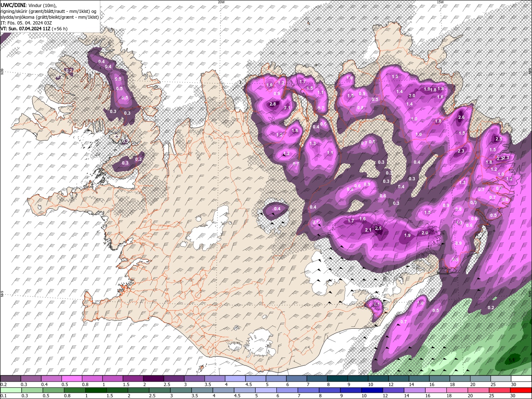Select the white upper swatch labeled 30
The width and height of the screenshot is (532, 399).
521,379
